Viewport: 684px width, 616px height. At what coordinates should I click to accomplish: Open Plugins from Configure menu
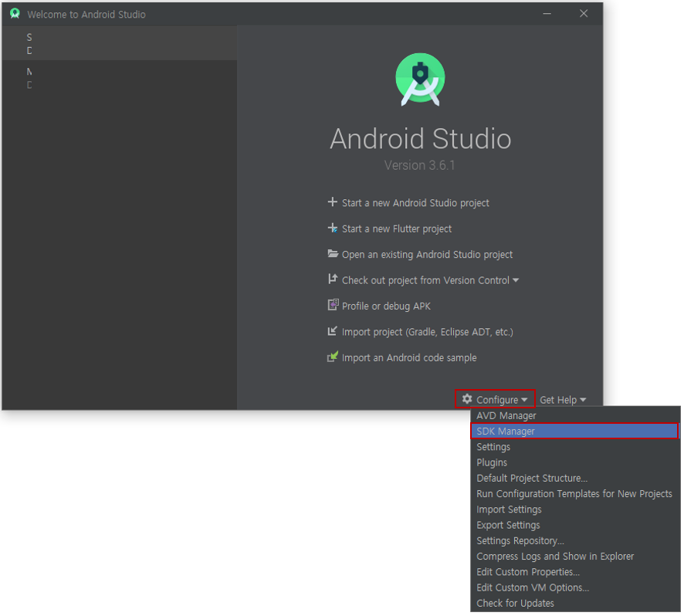coord(576,463)
